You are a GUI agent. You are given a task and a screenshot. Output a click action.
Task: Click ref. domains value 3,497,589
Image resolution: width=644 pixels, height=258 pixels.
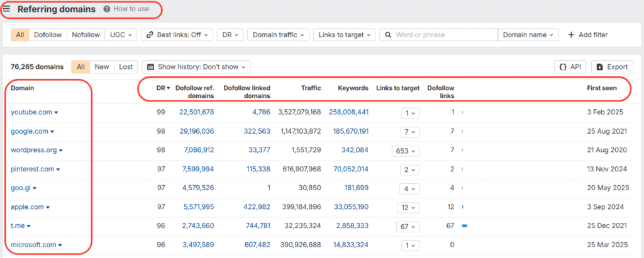(198, 244)
